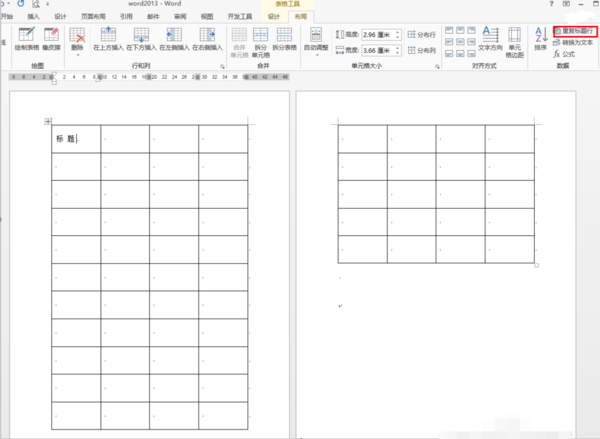Click the row height (高度) field showing 2.96 厘米
This screenshot has height=439, width=600.
click(378, 35)
